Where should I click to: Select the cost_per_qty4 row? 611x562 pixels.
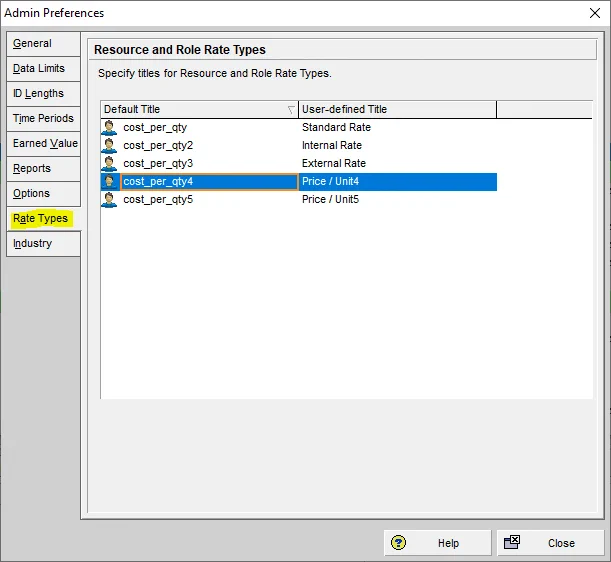click(298, 182)
